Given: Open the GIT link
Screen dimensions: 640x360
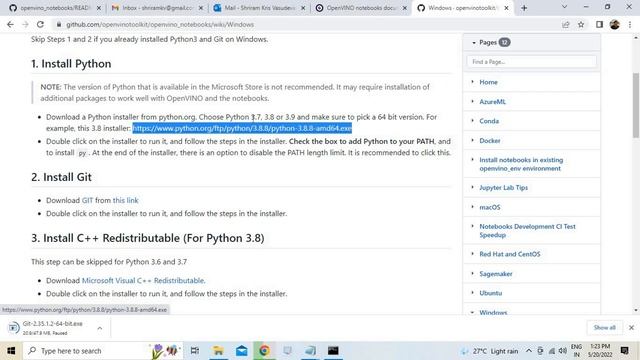Looking at the screenshot, I should (87, 200).
